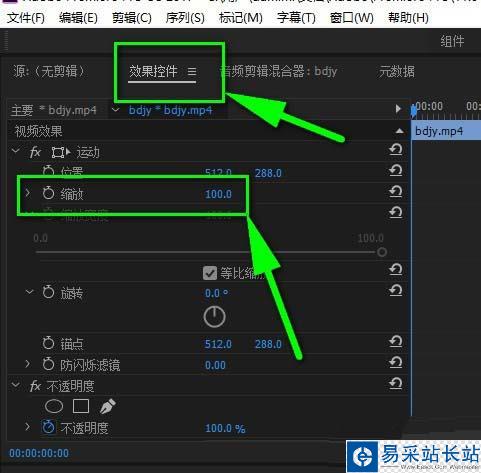Image resolution: width=481 pixels, height=473 pixels.
Task: Open the 窗口(W) menu
Action: [x=352, y=18]
